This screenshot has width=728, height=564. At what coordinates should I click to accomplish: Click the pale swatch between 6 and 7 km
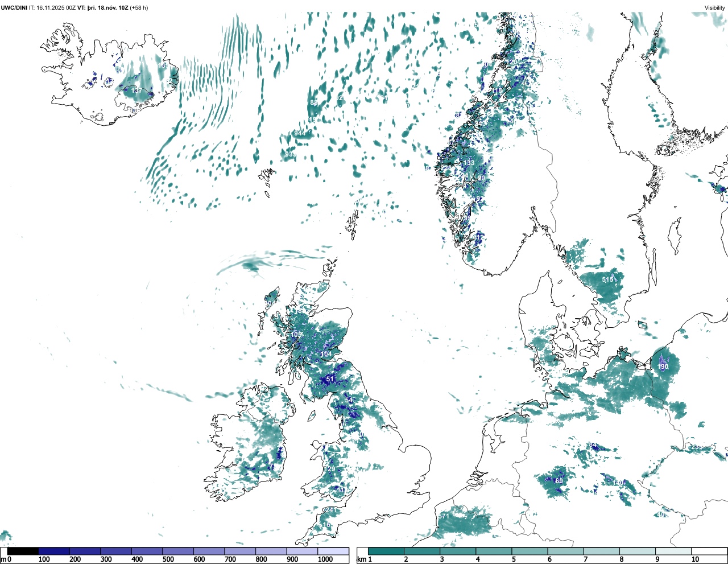pyautogui.click(x=565, y=551)
